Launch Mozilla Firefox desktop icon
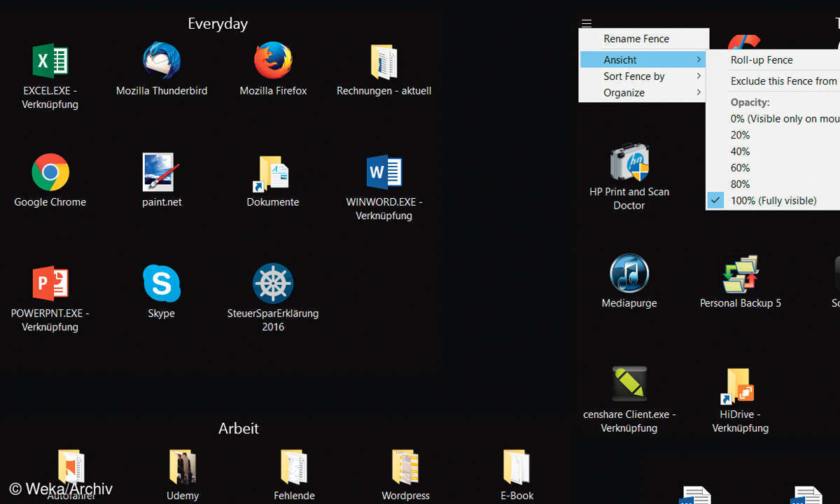 click(273, 61)
